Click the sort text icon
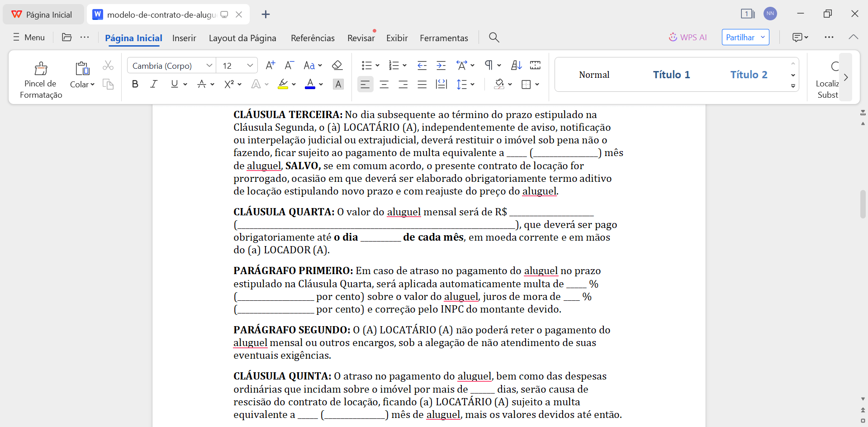The width and height of the screenshot is (868, 427). (516, 66)
